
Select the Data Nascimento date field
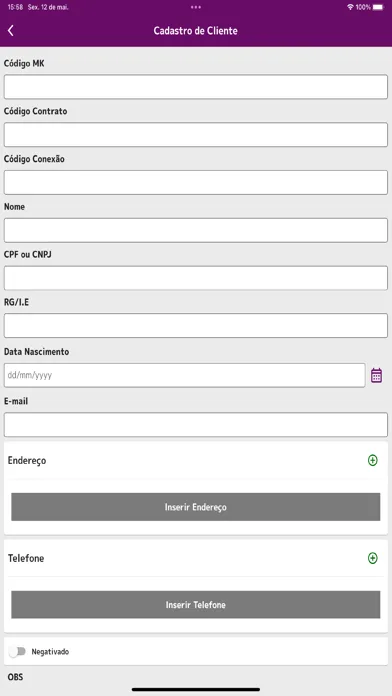tap(185, 376)
